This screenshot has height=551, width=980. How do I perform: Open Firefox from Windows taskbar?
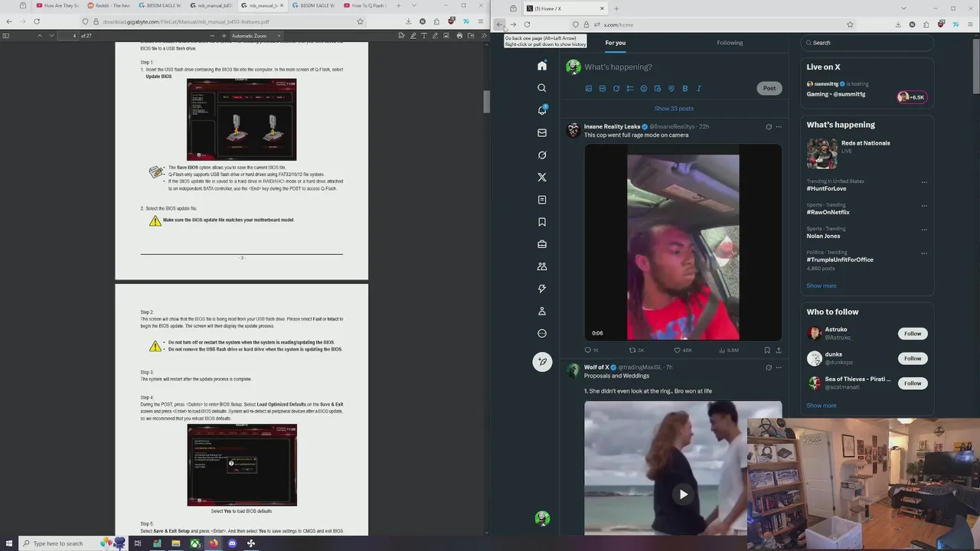213,543
